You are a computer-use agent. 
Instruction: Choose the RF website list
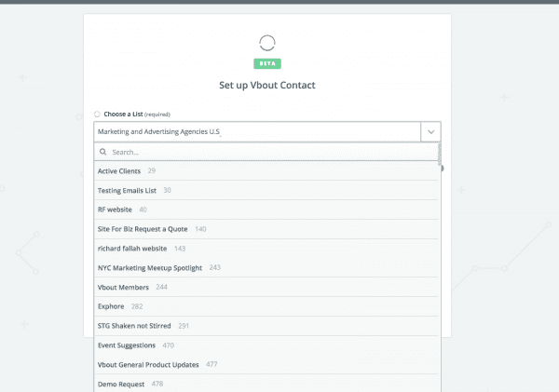[266, 210]
